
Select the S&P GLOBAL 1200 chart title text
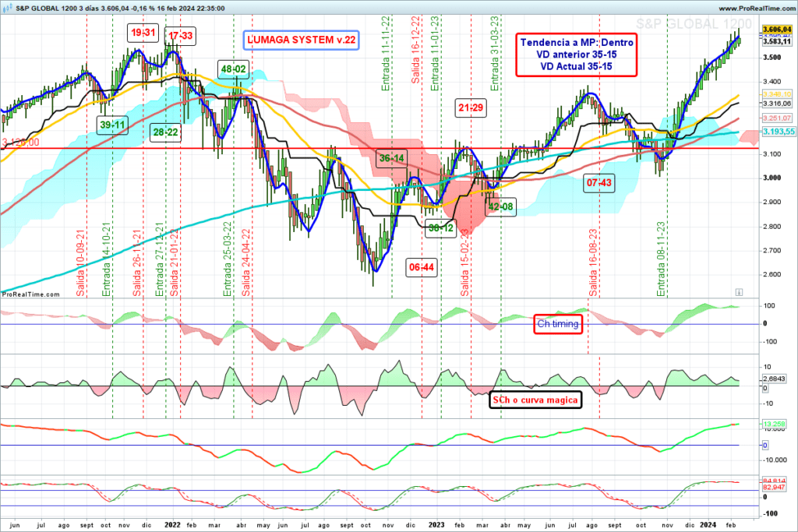click(46, 9)
